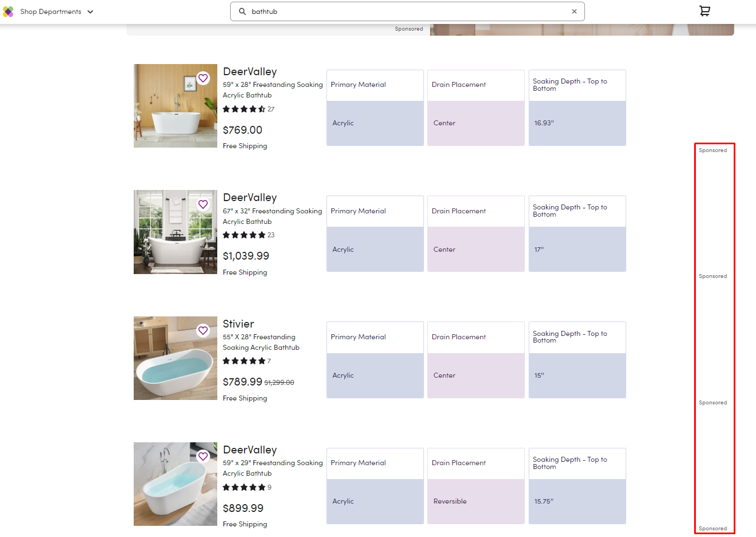Click the $789.99 sale price
756x537 pixels.
coord(242,382)
